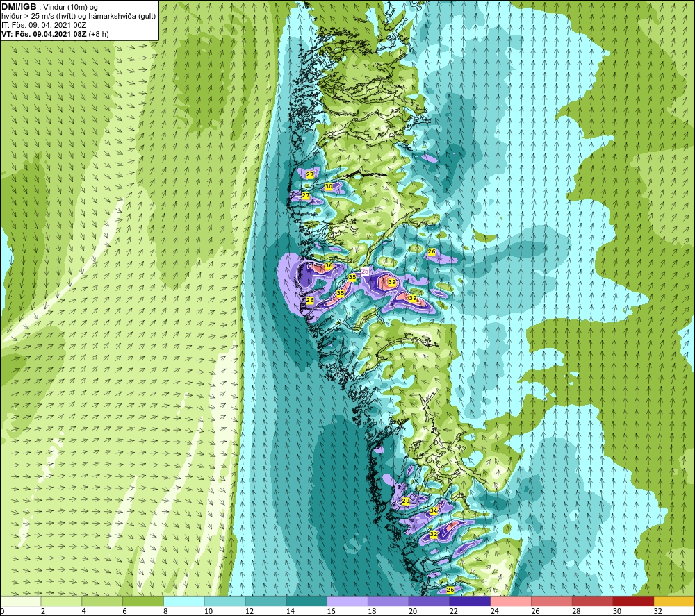Screen dimensions: 695x616
Task: Click the legend tick number '8'
Action: click(165, 611)
